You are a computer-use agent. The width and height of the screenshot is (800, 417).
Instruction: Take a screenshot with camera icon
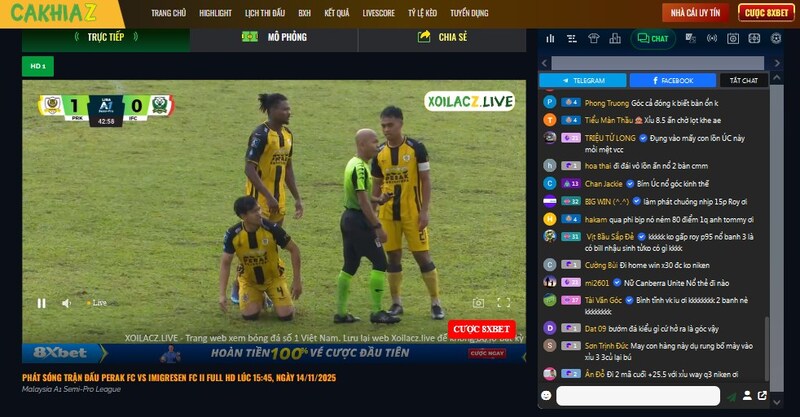479,303
